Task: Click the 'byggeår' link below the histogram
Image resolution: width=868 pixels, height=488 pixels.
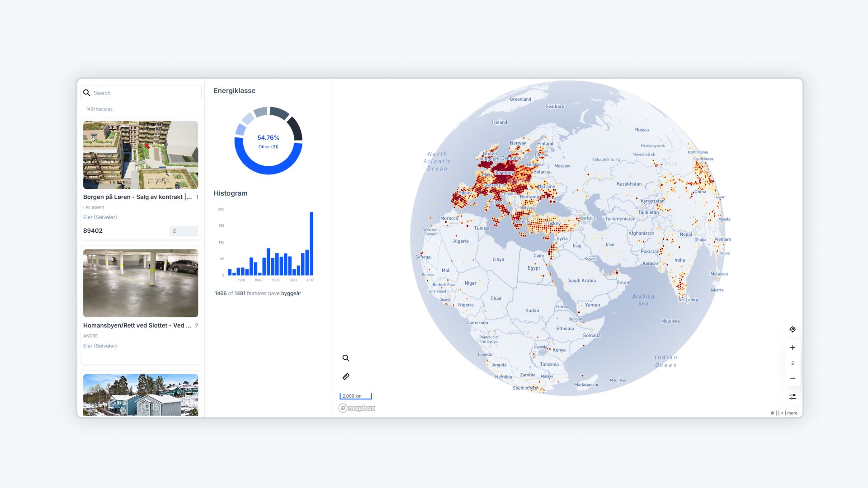Action: 291,293
